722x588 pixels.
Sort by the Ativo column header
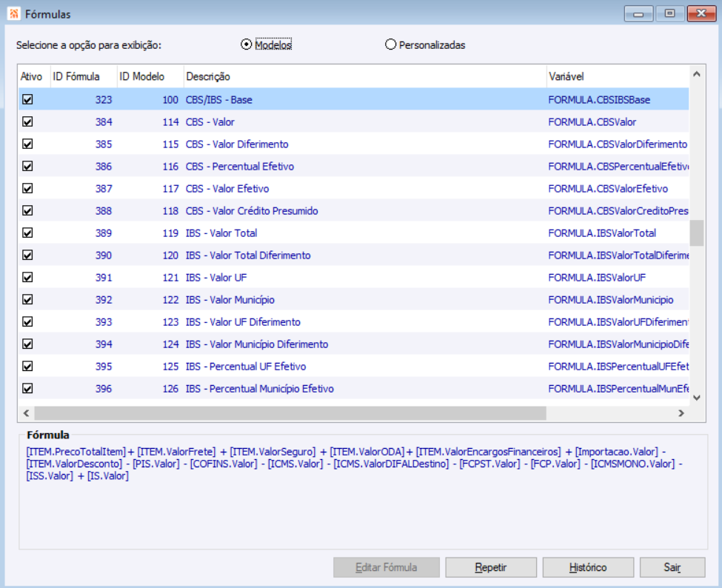(34, 76)
